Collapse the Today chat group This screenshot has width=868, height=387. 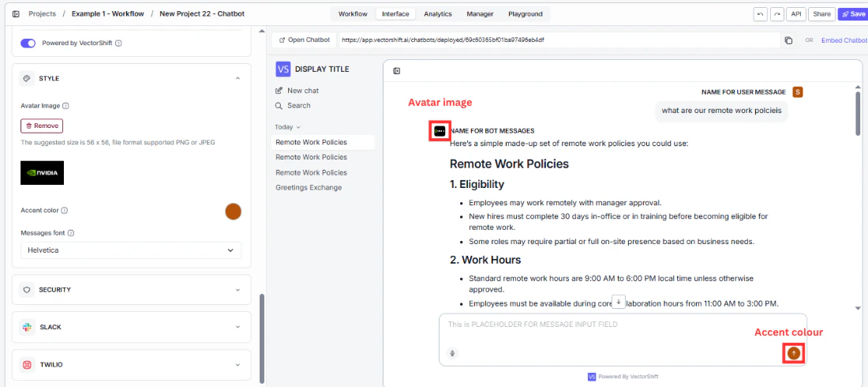click(288, 127)
